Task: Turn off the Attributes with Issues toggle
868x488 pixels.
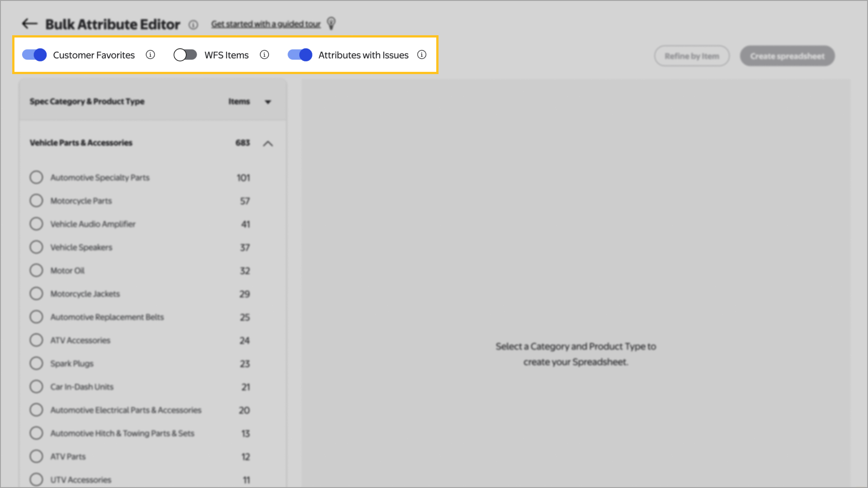Action: coord(299,55)
